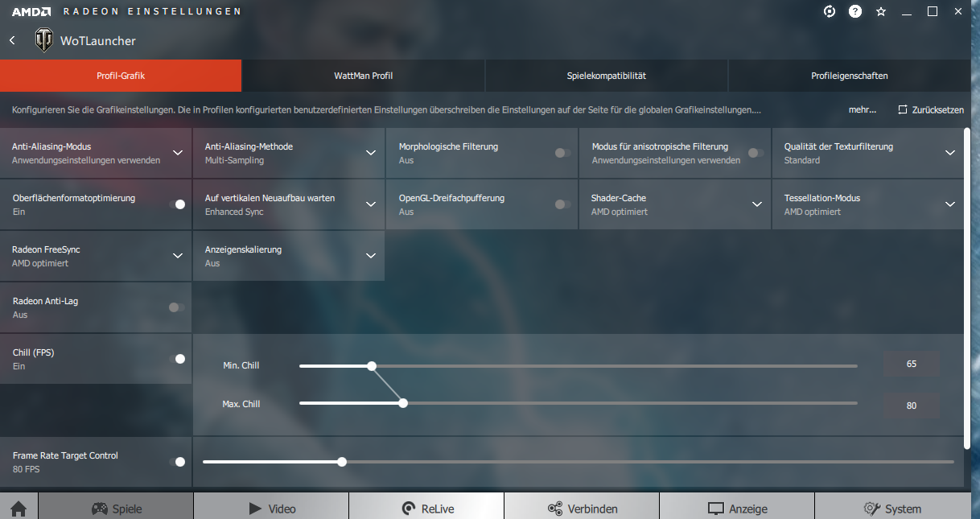Click the Max. Chill slider handle

pyautogui.click(x=403, y=403)
